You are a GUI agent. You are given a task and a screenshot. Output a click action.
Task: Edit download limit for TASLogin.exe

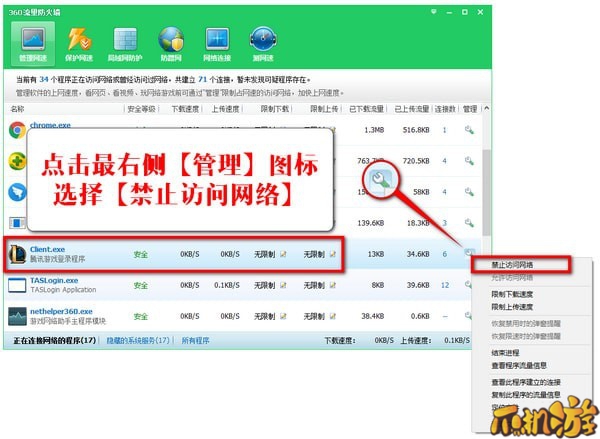283,285
